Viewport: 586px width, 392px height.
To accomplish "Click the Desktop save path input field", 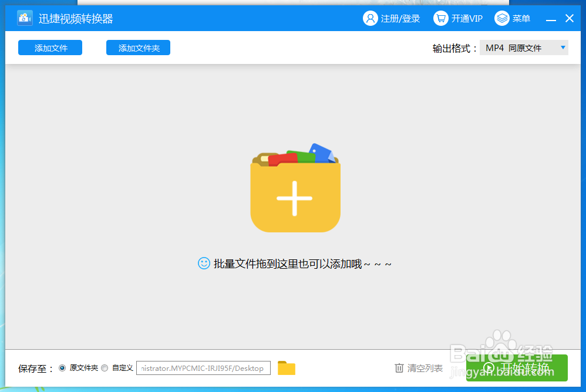I will pos(203,368).
